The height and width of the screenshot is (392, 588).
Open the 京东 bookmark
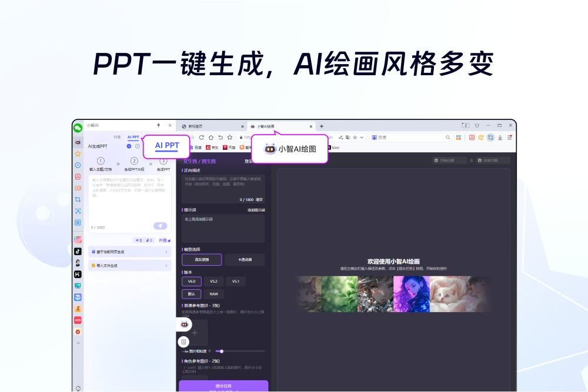point(212,148)
